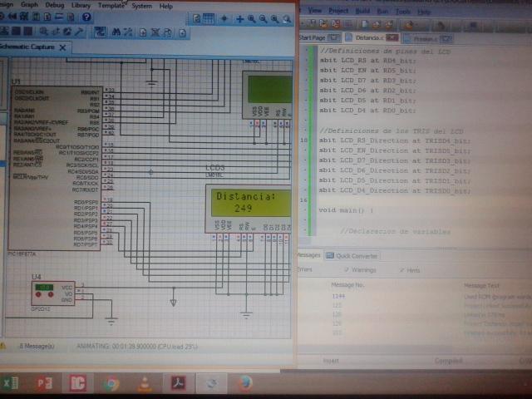The image size is (532, 399).
Task: Open the red IC application on taskbar
Action: tap(77, 383)
